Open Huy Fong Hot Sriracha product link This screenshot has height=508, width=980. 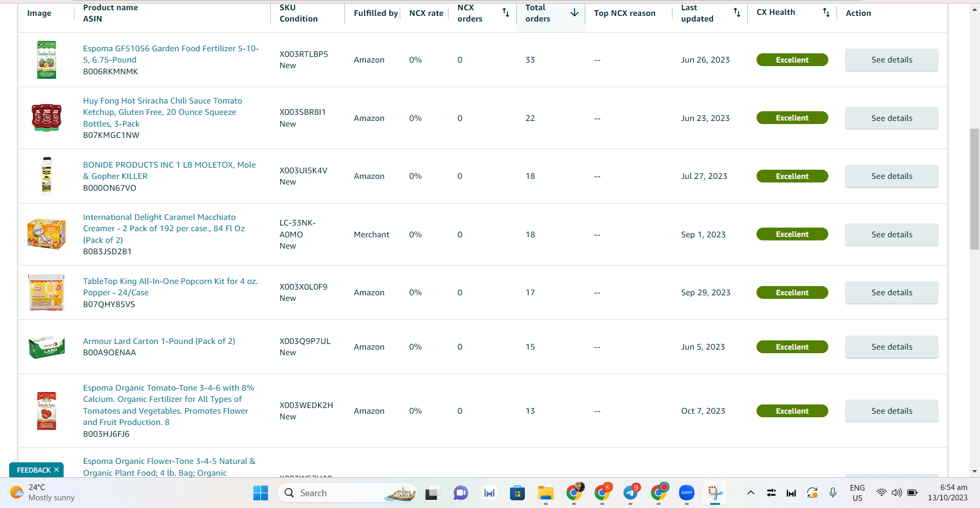tap(162, 112)
